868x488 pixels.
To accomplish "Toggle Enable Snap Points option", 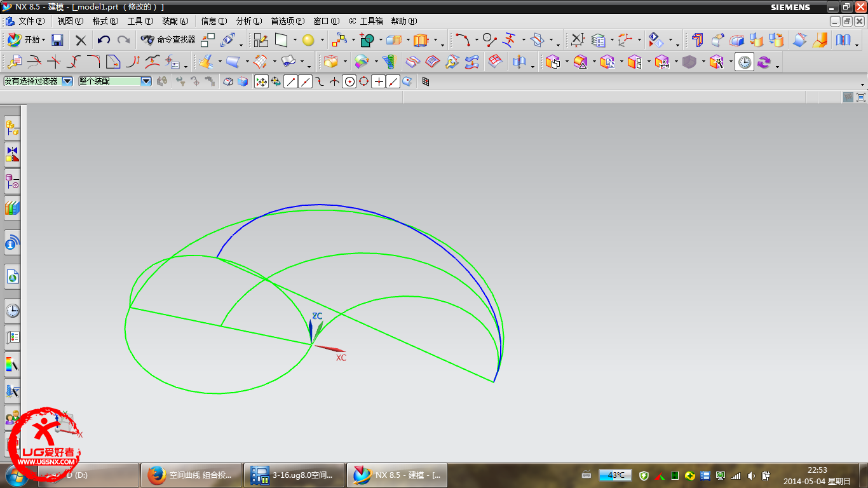I will click(x=261, y=81).
